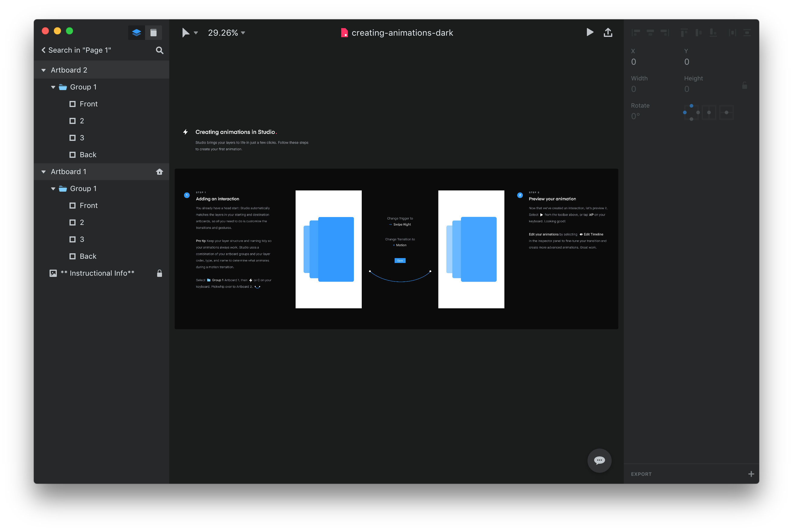This screenshot has width=793, height=532.
Task: Toggle the Width/Height aspect lock
Action: [745, 85]
